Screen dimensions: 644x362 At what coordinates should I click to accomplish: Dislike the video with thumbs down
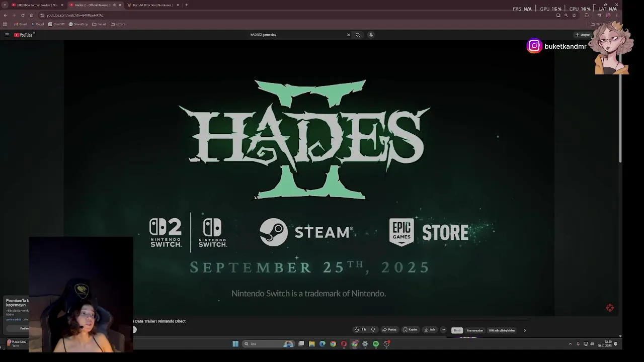point(373,330)
